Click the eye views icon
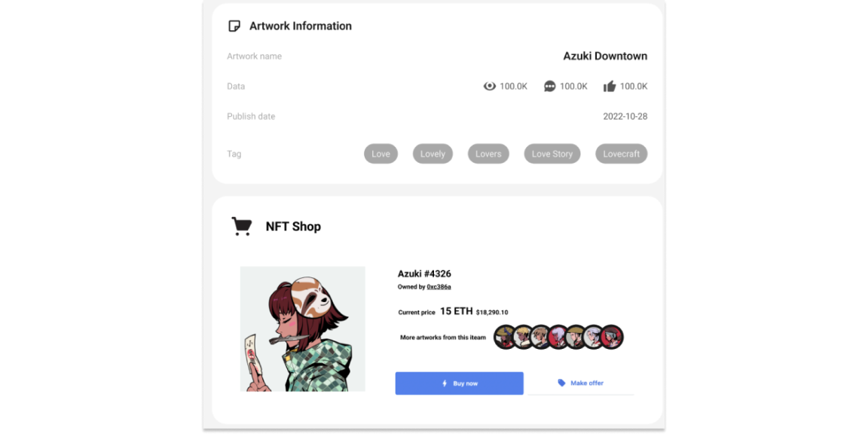868x434 pixels. coord(489,87)
